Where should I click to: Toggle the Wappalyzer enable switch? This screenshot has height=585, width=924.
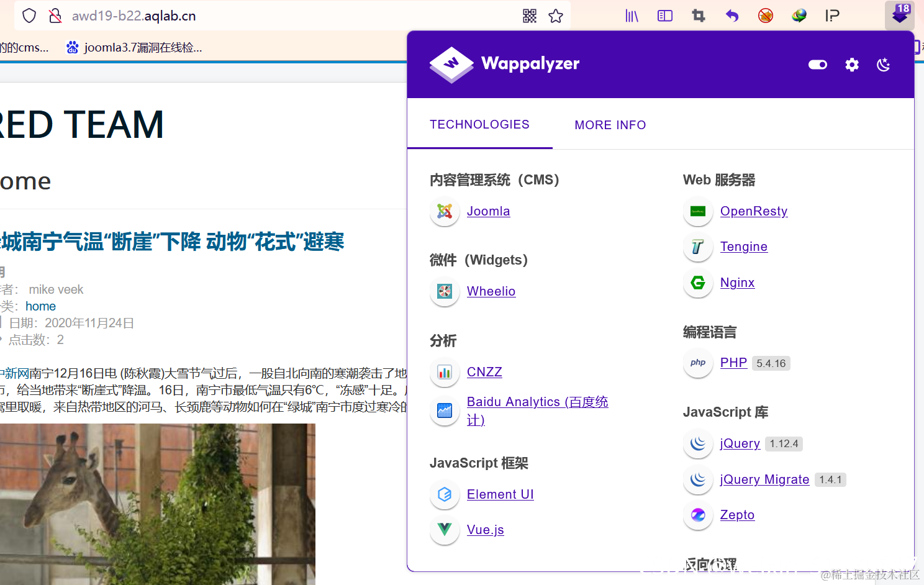[817, 65]
